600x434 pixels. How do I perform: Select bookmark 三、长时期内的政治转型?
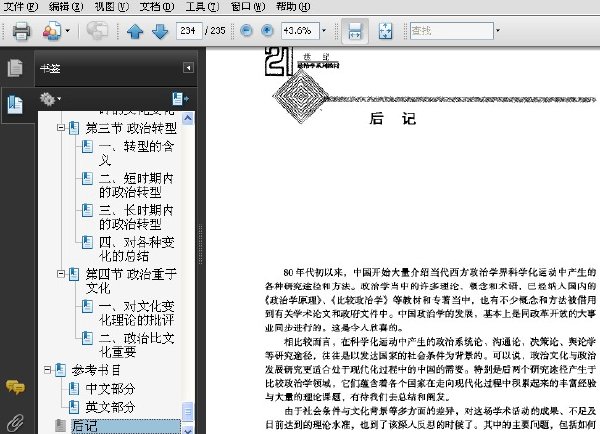click(x=136, y=217)
